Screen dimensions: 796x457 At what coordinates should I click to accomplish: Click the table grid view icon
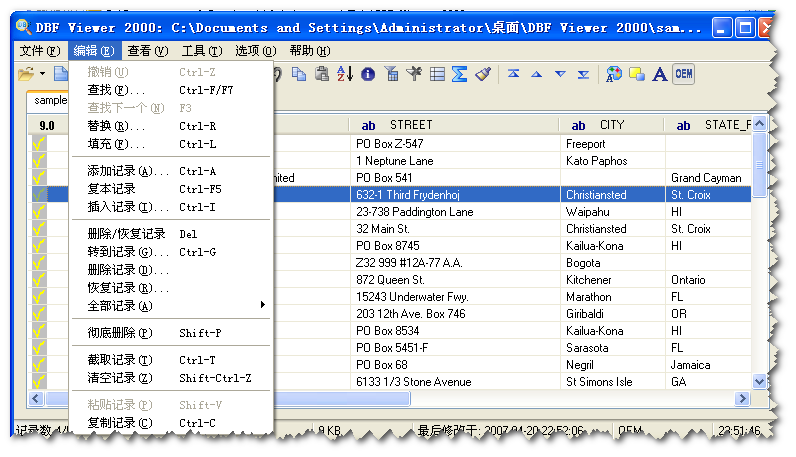tap(437, 75)
